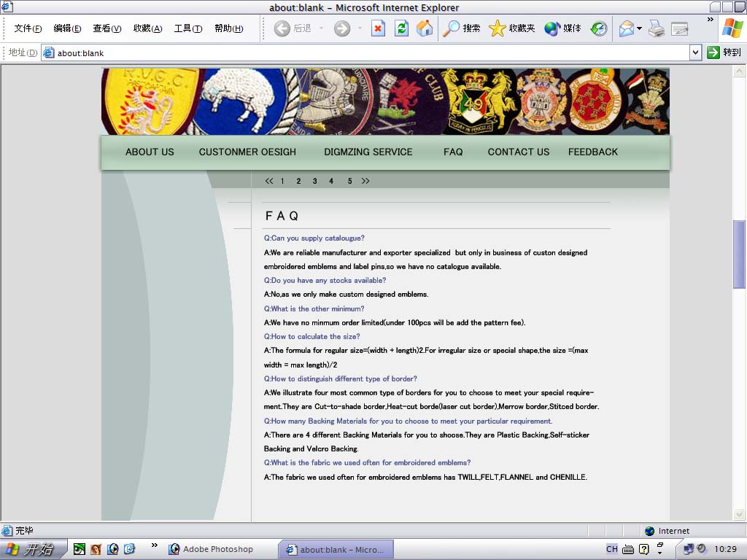Click keyboard icon in language bar
Viewport: 747px width, 560px height.
tap(628, 550)
